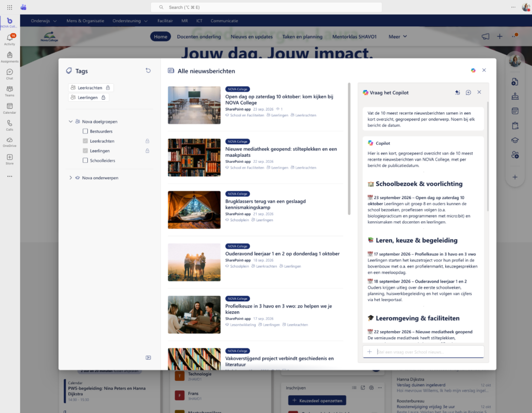532x413 pixels.
Task: Toggle Copilot from the dialog header
Action: point(473,70)
